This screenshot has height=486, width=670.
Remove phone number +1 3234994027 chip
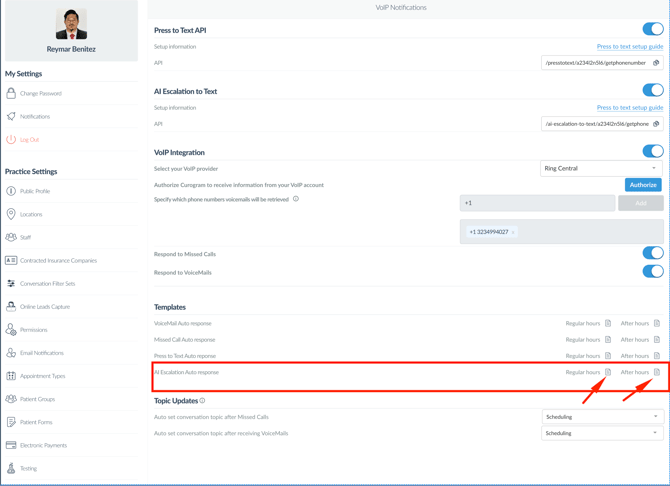click(x=513, y=232)
